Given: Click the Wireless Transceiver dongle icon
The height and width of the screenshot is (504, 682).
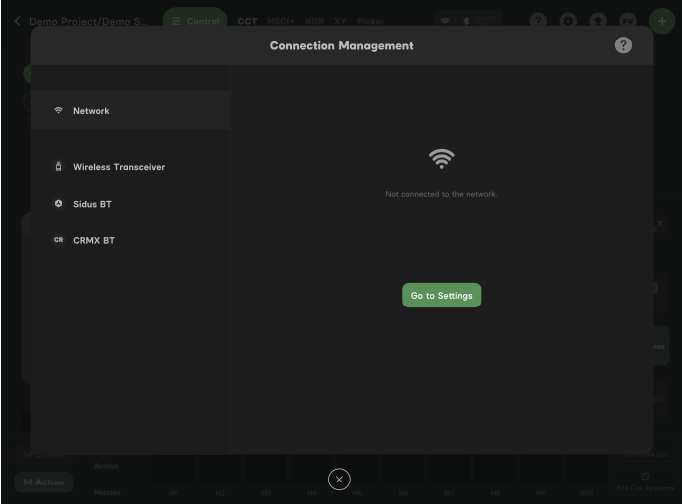Looking at the screenshot, I should click(58, 167).
